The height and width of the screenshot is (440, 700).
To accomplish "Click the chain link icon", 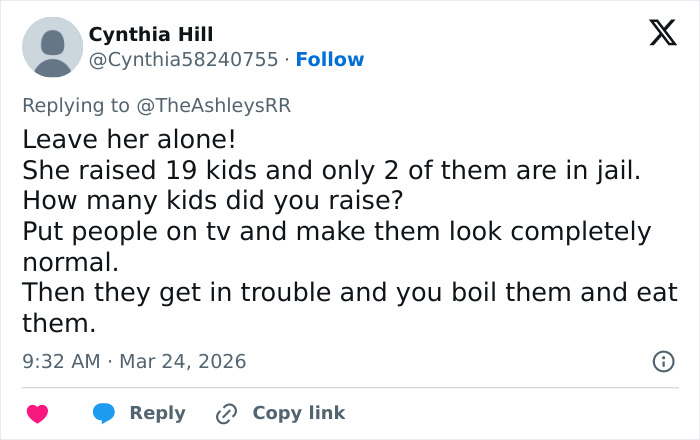I will pyautogui.click(x=226, y=413).
